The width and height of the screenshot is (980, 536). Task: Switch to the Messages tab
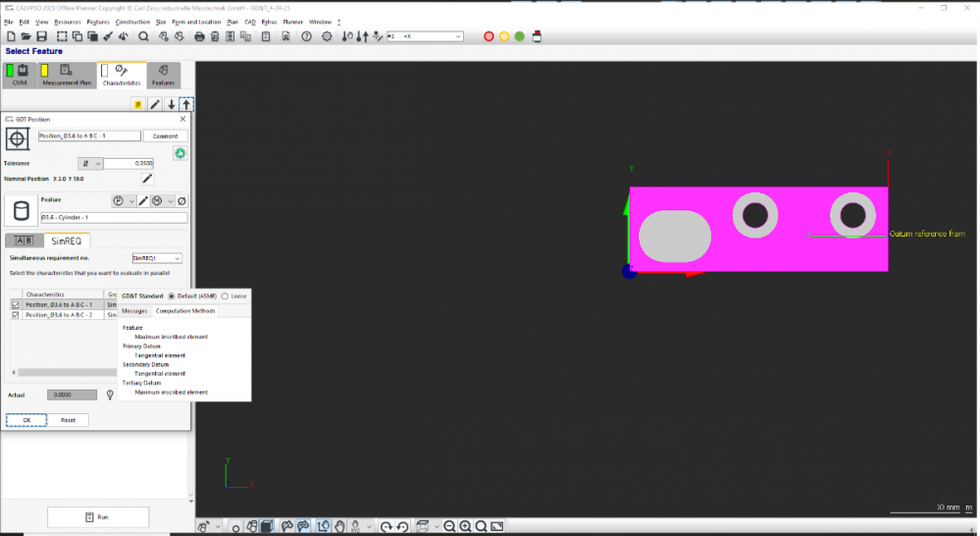coord(134,311)
